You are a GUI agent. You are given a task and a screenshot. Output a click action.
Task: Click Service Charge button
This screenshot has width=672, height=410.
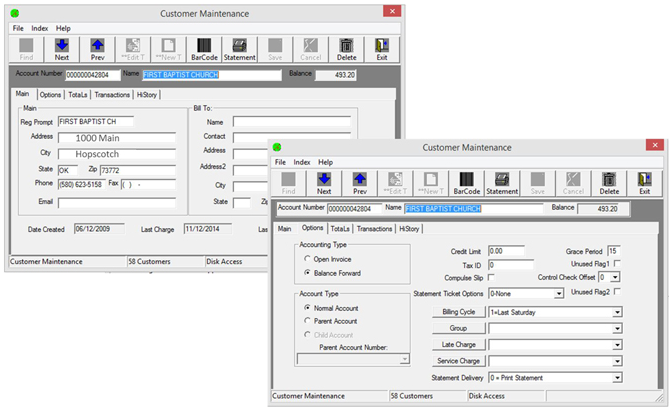pos(459,361)
